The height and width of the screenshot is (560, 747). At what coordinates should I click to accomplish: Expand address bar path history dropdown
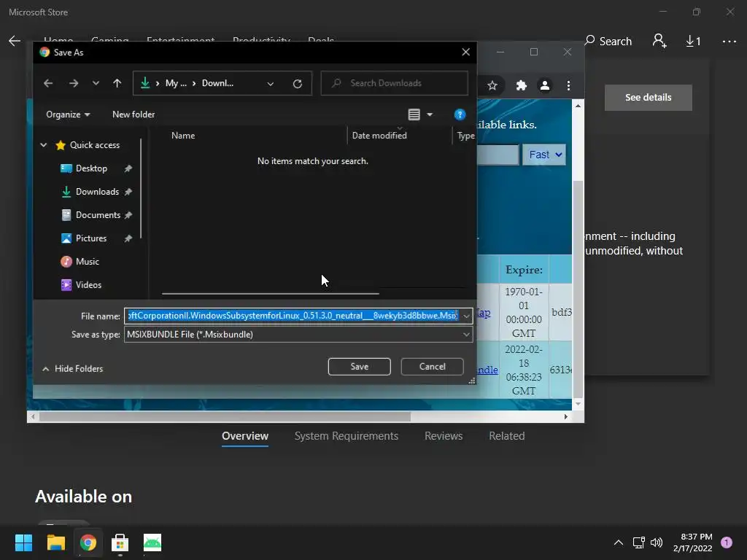[270, 84]
